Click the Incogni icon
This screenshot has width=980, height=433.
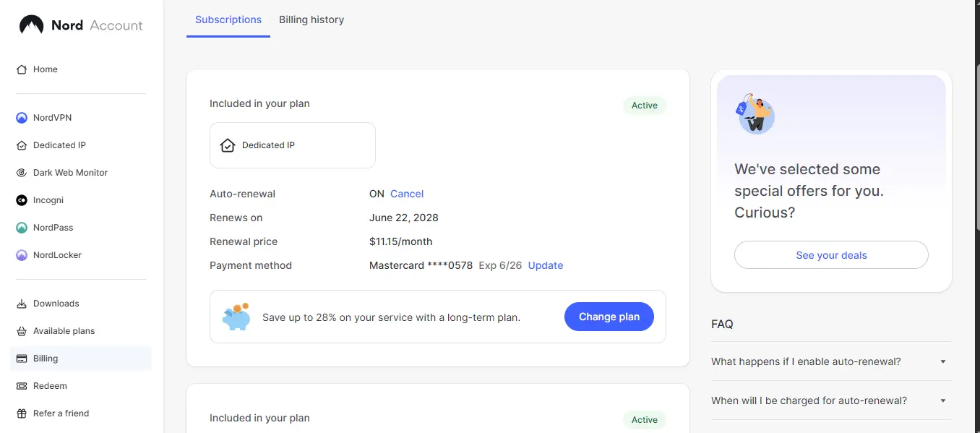[x=22, y=200]
